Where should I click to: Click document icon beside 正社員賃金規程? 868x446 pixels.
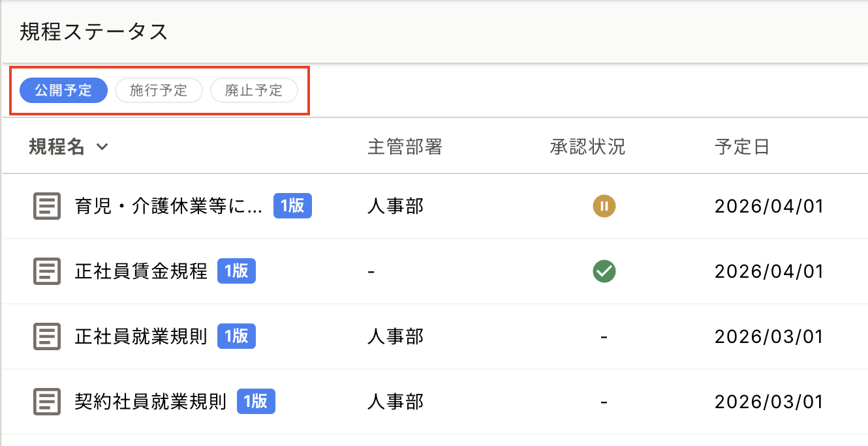pyautogui.click(x=47, y=271)
